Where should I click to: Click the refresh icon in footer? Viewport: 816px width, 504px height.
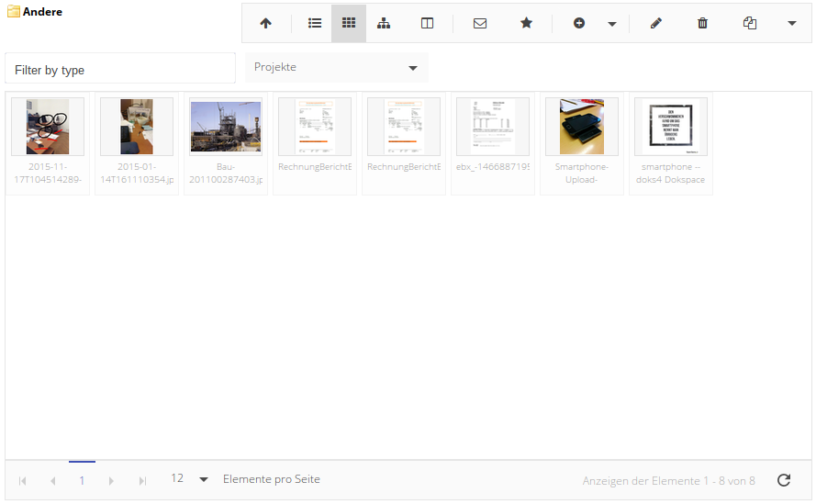pos(783,480)
